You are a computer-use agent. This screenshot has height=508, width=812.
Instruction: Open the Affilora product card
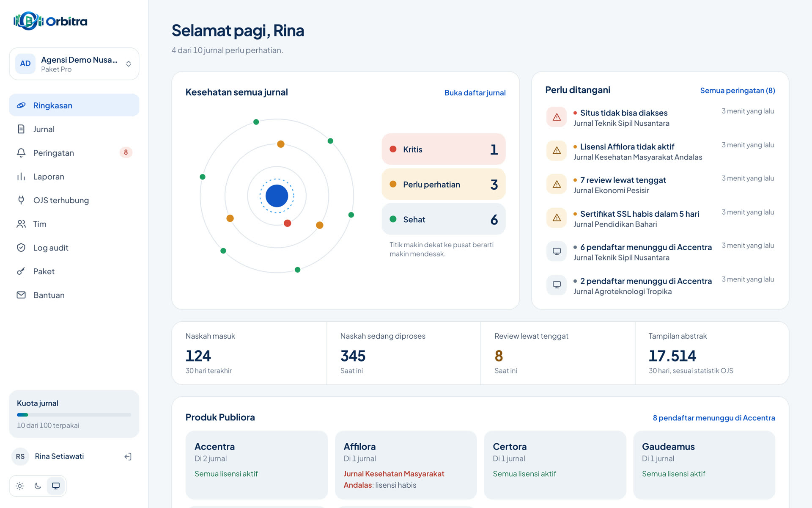click(x=406, y=465)
